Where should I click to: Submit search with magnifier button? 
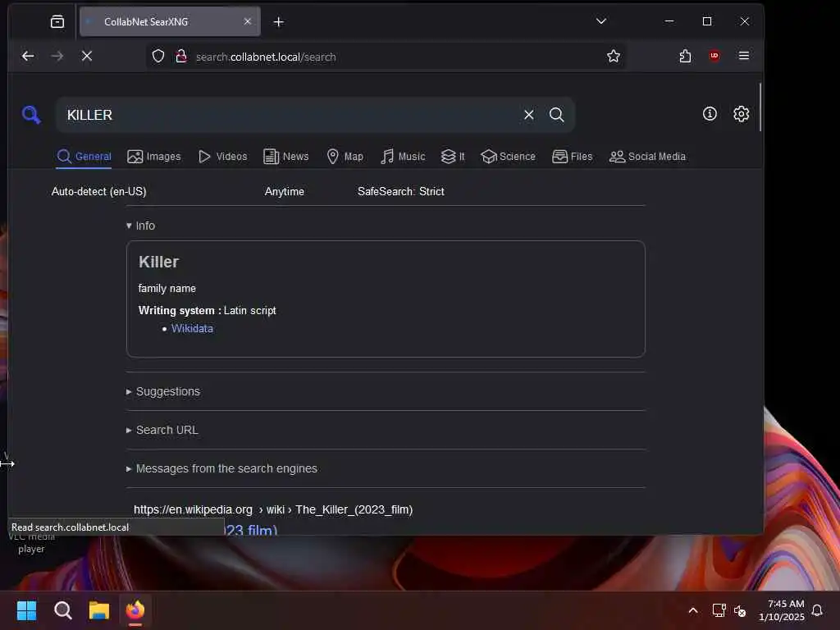point(557,115)
